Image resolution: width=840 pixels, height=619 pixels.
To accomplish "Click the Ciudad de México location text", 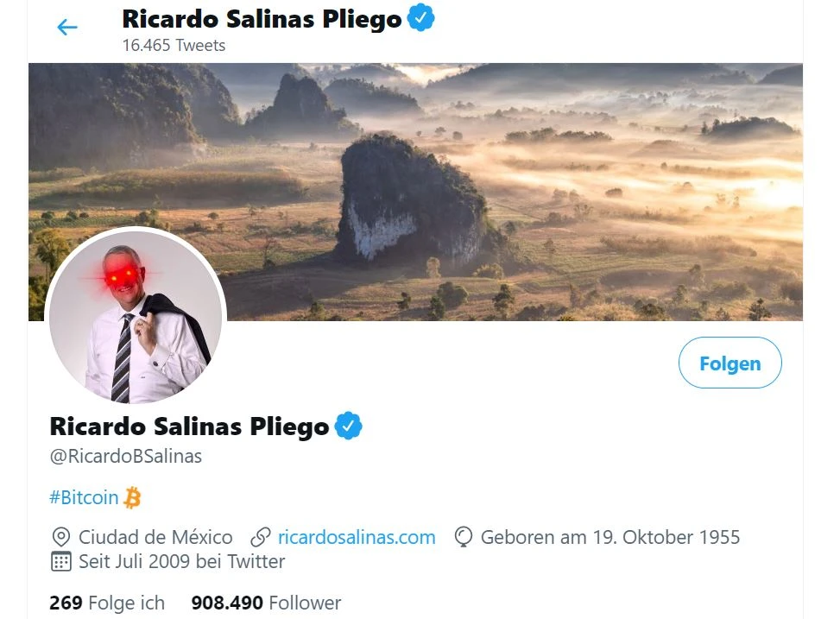I will [x=155, y=537].
